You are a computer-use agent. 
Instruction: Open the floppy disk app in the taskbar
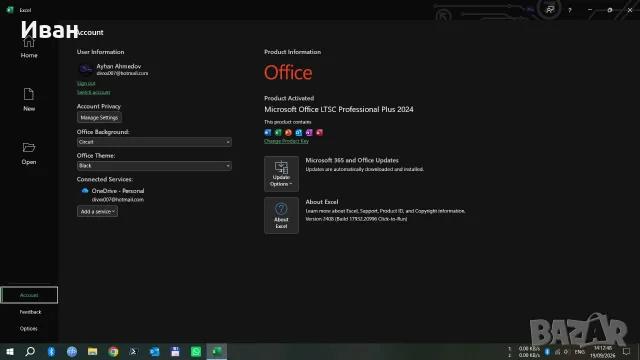pyautogui.click(x=175, y=351)
